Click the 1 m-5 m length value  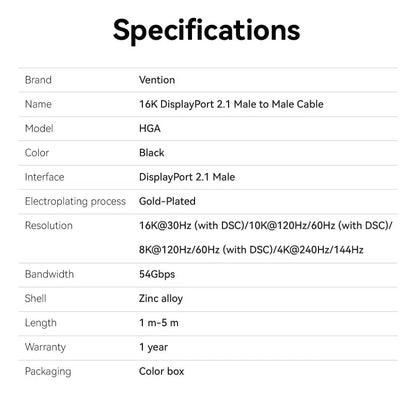click(x=159, y=323)
